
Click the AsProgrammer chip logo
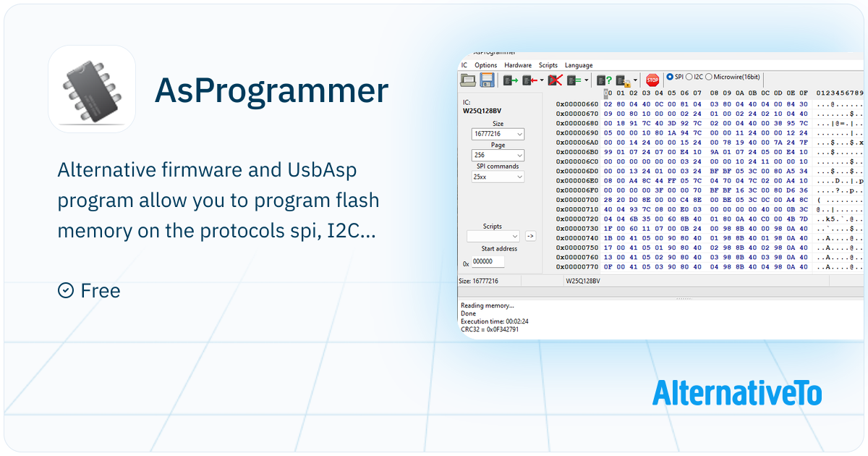point(92,89)
